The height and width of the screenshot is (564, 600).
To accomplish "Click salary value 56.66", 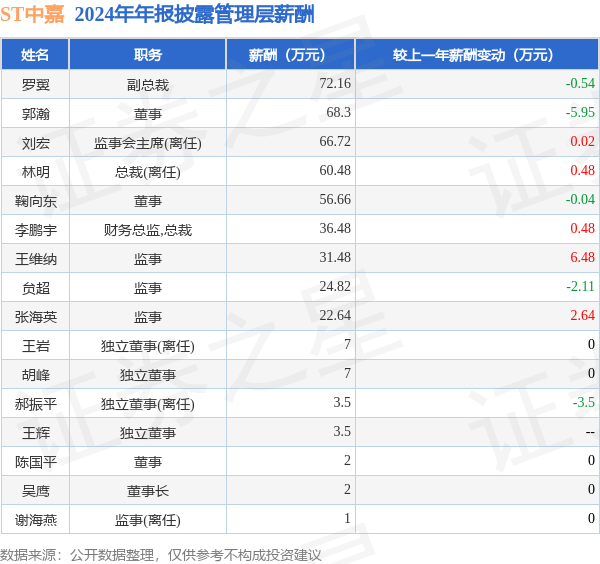I will (x=335, y=199).
